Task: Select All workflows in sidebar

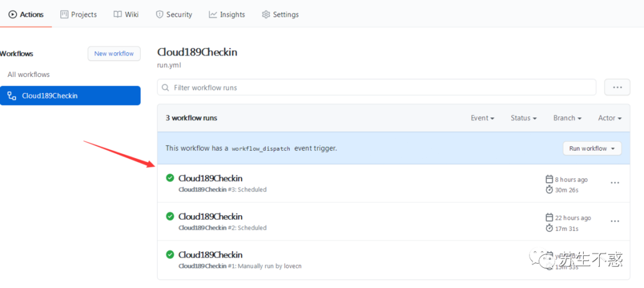Action: click(29, 75)
